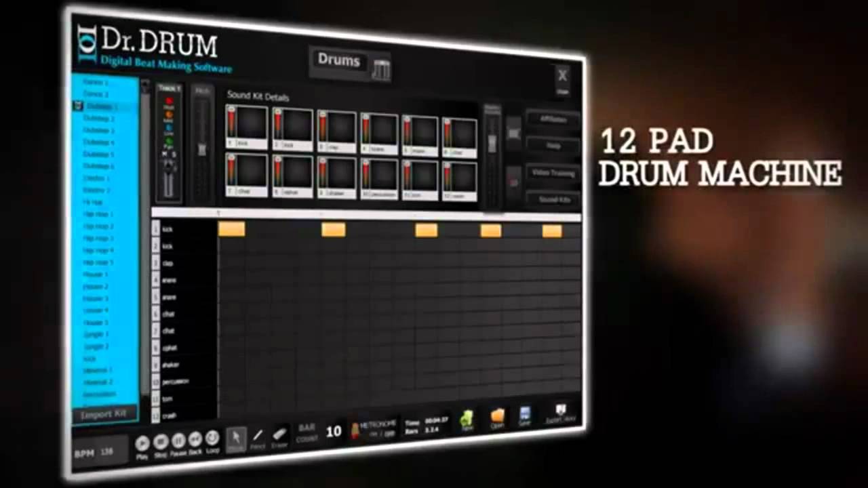Click the percussion track label
This screenshot has width=868, height=488.
click(x=175, y=382)
